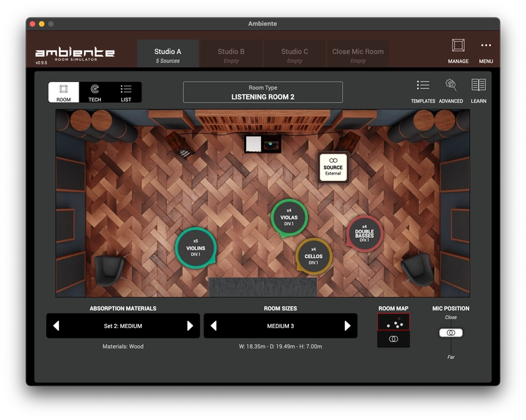
Task: Select the Violas source circle
Action: point(289,217)
